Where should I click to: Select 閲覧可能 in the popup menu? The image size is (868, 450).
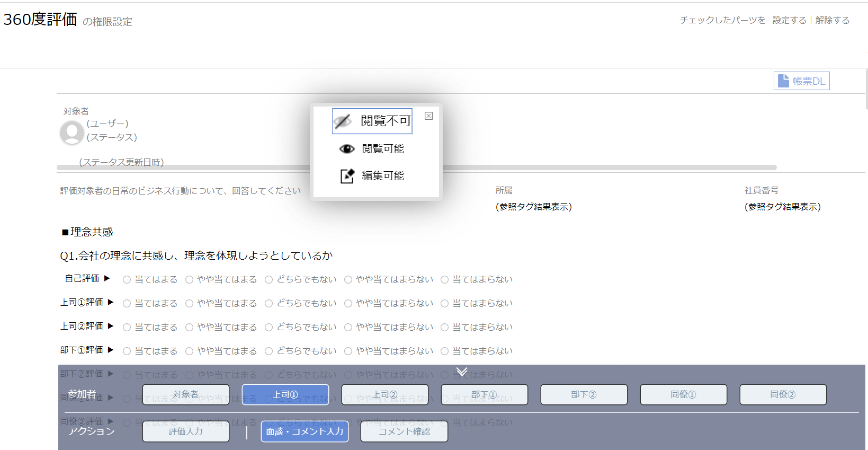pyautogui.click(x=372, y=149)
